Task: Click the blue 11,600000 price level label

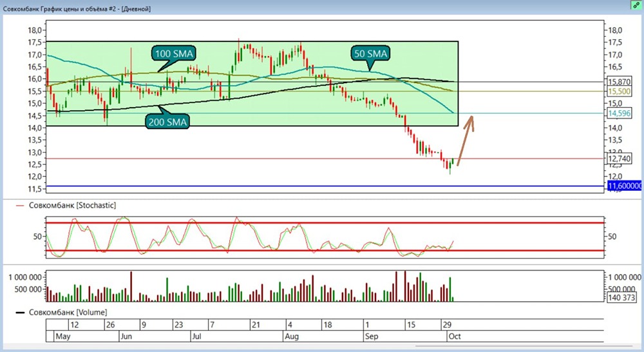Action: click(625, 186)
